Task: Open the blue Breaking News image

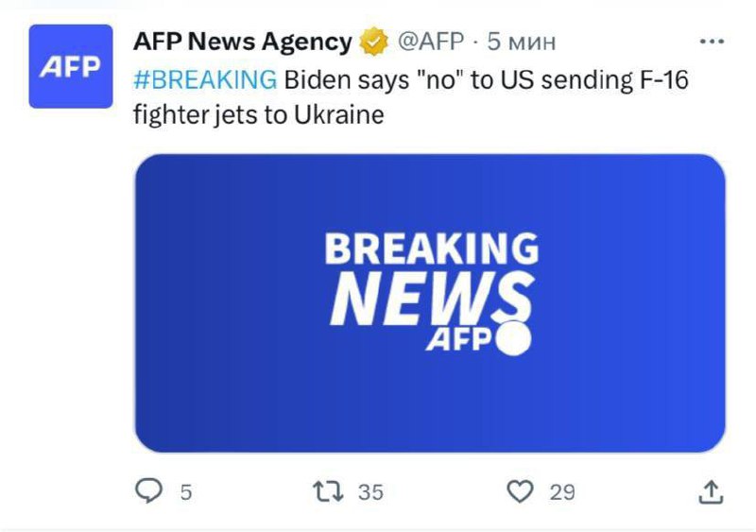Action: 430,302
